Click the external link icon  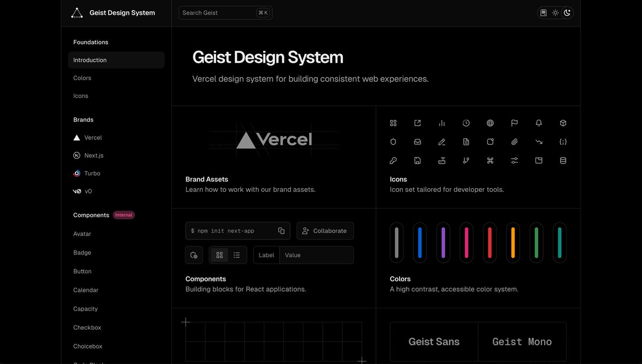(x=417, y=123)
